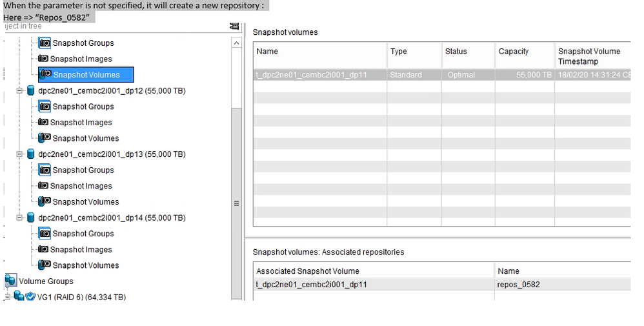Open Snapshot Images under dp14
This screenshot has width=644, height=326.
(x=81, y=250)
